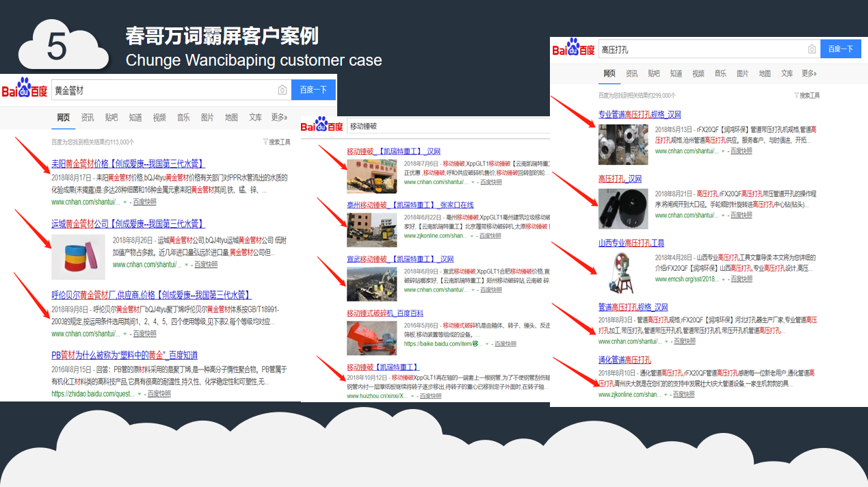
Task: Switch to 图片 tab in the 黄金管材 window
Action: (207, 118)
